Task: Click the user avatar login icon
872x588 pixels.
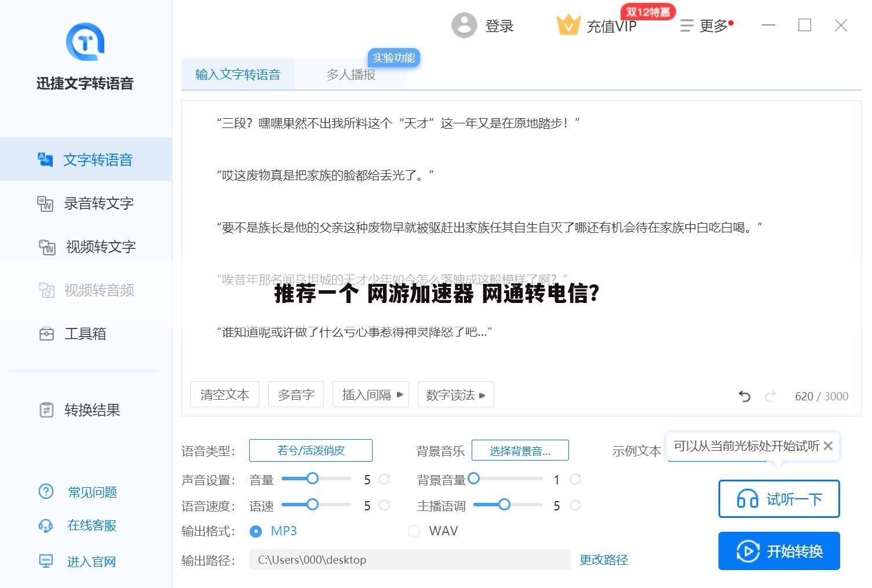Action: point(464,25)
